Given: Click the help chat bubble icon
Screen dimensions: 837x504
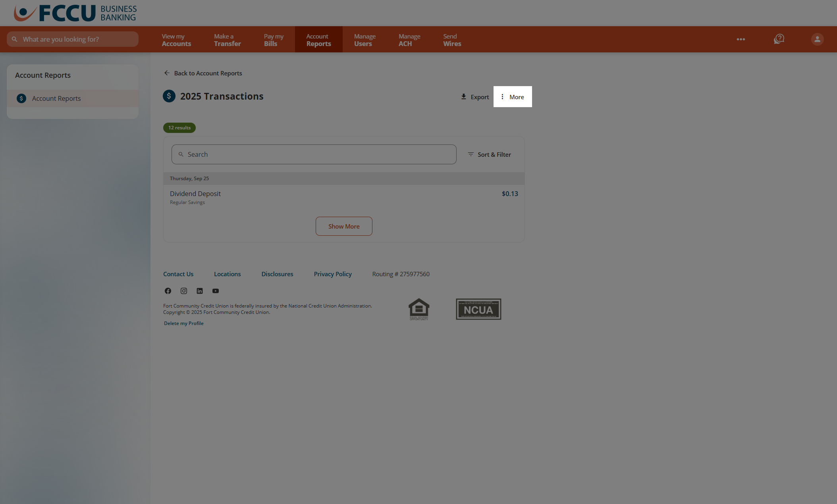Looking at the screenshot, I should pyautogui.click(x=779, y=39).
